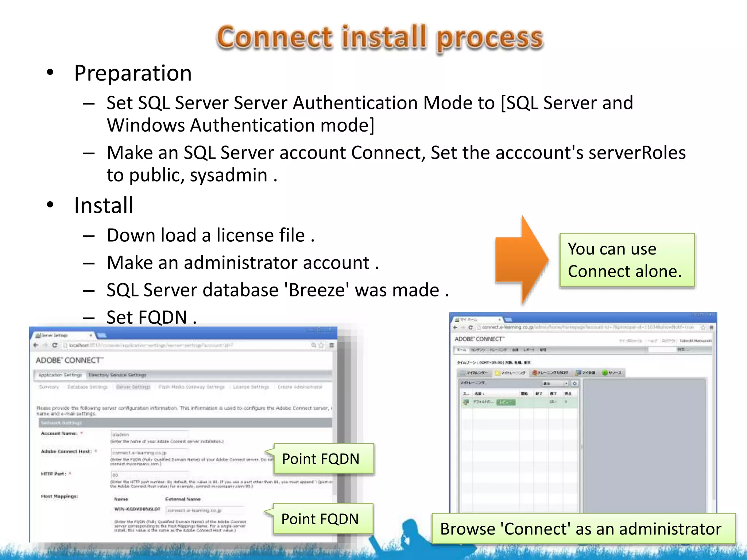The image size is (747, 560).
Task: Open the Create Administrator link
Action: coord(300,387)
